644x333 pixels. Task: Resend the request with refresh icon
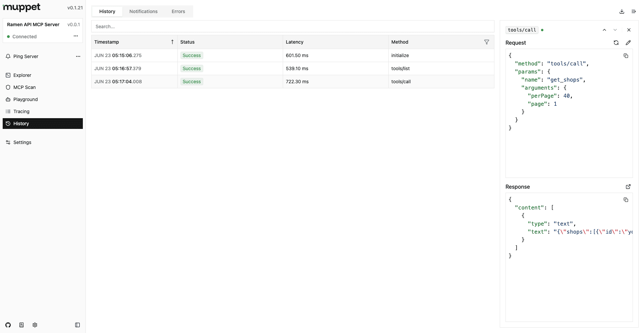pos(616,43)
